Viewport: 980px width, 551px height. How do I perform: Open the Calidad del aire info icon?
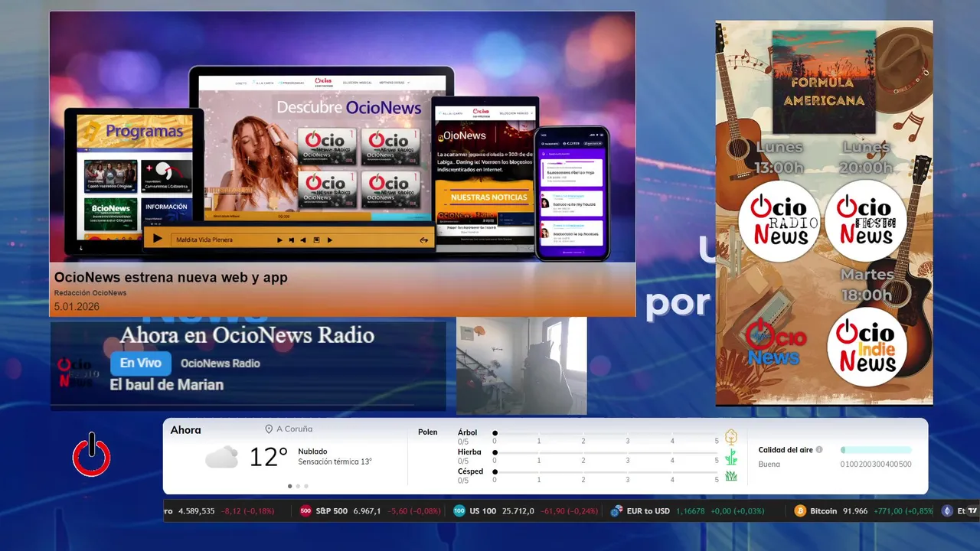click(819, 450)
